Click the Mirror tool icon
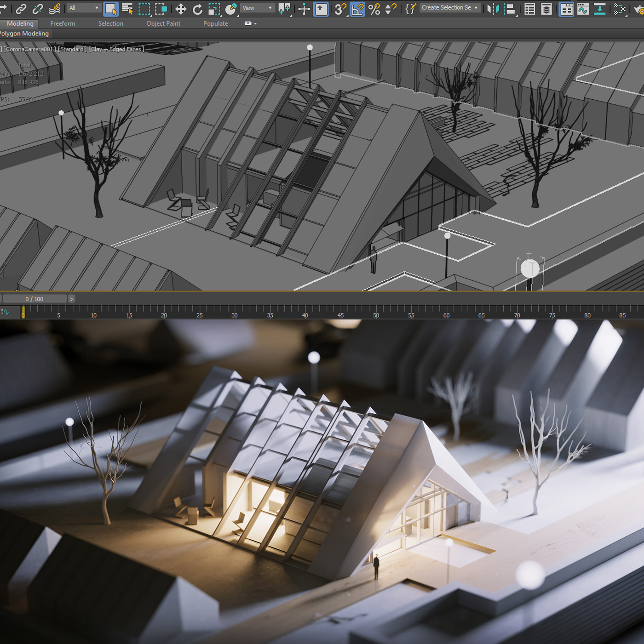The image size is (644, 644). coord(493,9)
